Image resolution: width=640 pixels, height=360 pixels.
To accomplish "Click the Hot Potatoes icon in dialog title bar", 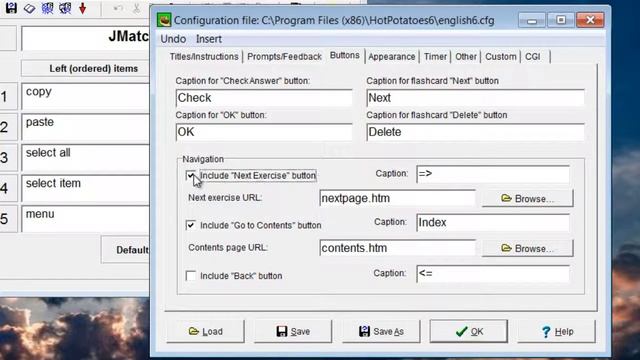I will click(x=164, y=20).
